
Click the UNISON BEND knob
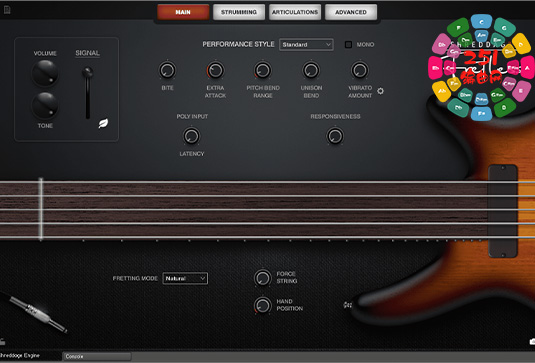click(311, 70)
